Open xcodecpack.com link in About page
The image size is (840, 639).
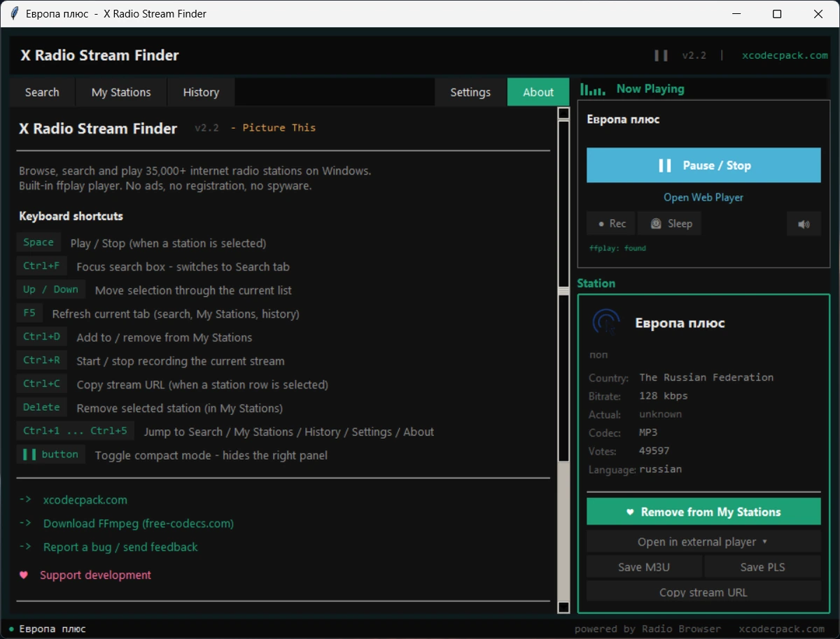[85, 500]
